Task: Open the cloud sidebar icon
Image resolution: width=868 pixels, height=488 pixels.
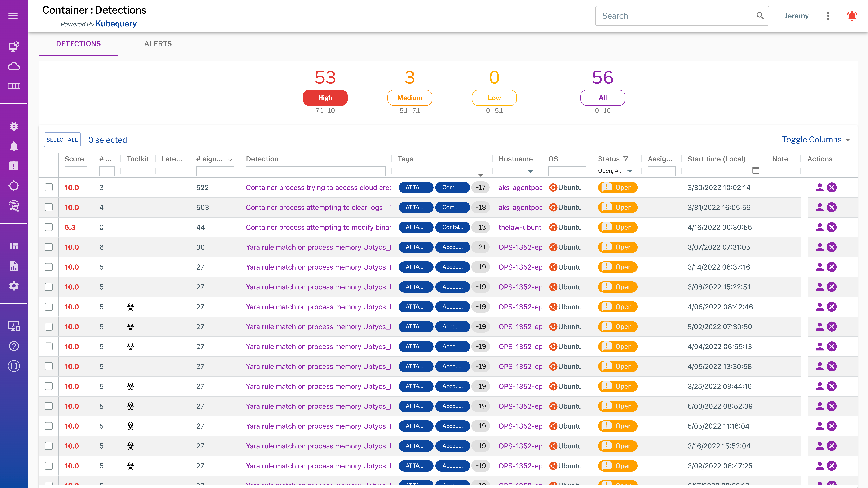Action: click(14, 66)
